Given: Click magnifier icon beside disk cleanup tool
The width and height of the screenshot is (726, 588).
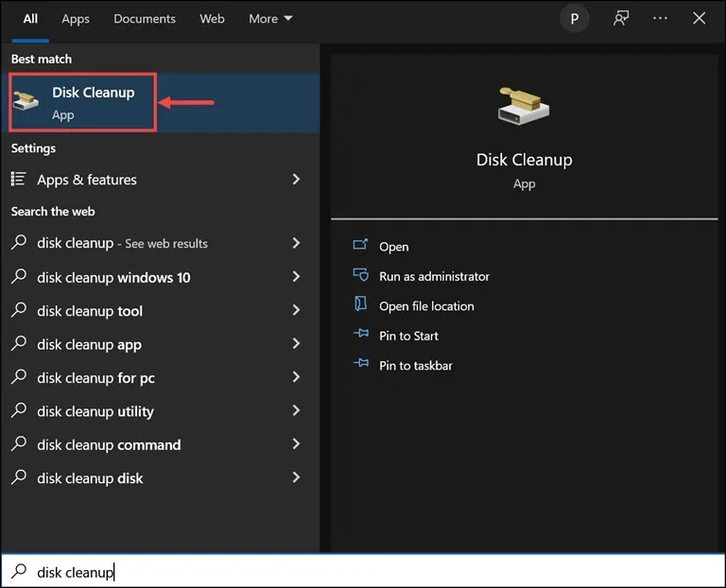Looking at the screenshot, I should coord(19,309).
